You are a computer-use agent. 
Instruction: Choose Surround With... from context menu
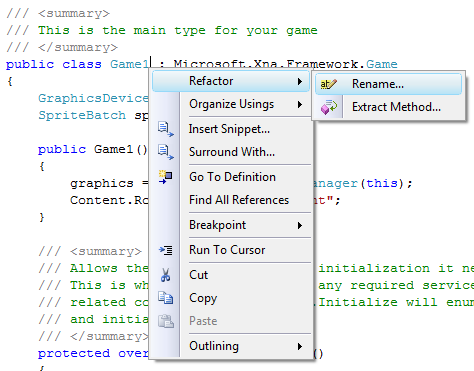(231, 152)
